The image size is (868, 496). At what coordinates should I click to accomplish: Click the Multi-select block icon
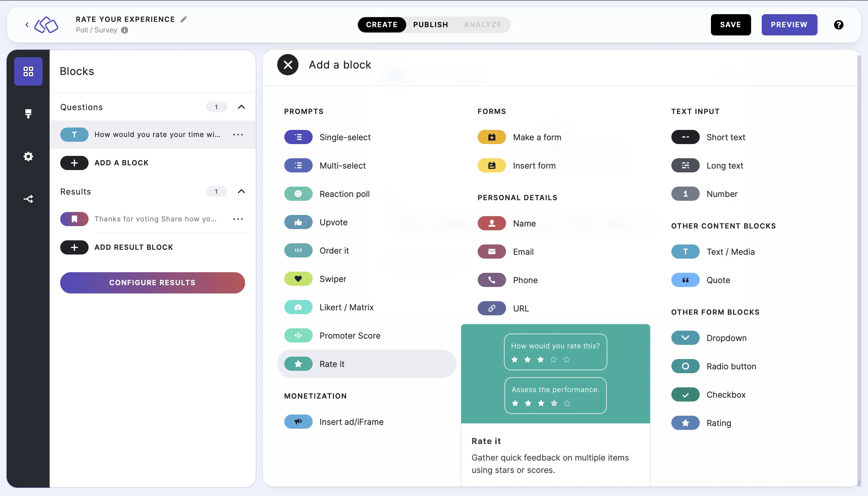(298, 166)
